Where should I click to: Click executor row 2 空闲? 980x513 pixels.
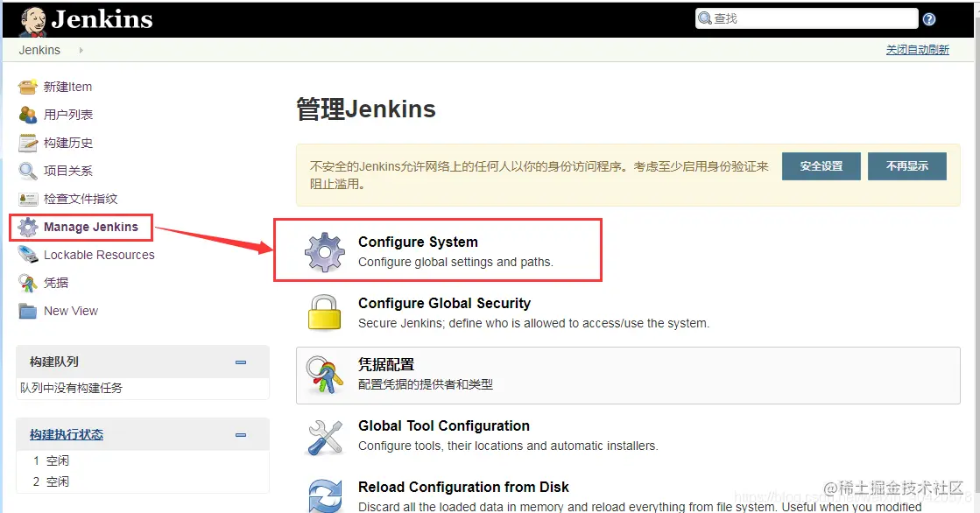point(52,481)
